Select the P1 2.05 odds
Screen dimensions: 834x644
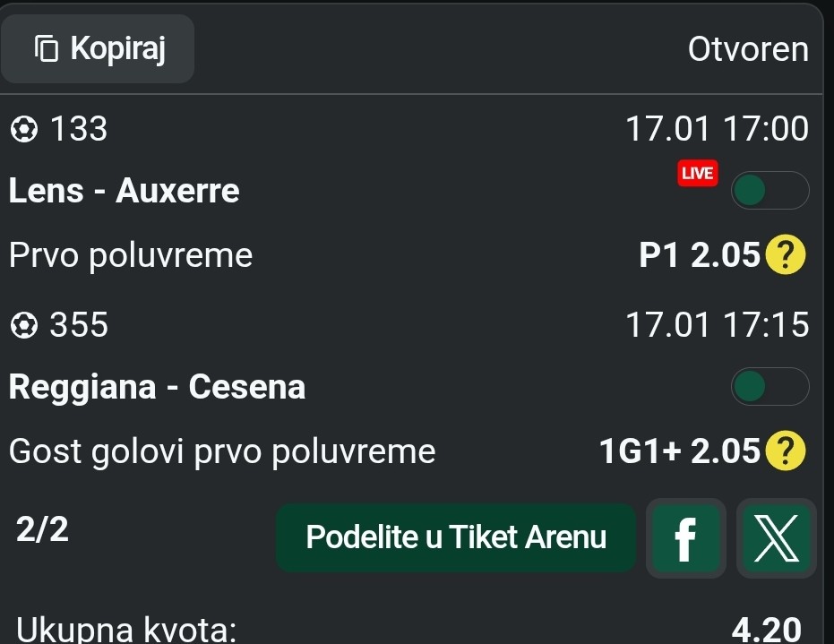(x=700, y=256)
